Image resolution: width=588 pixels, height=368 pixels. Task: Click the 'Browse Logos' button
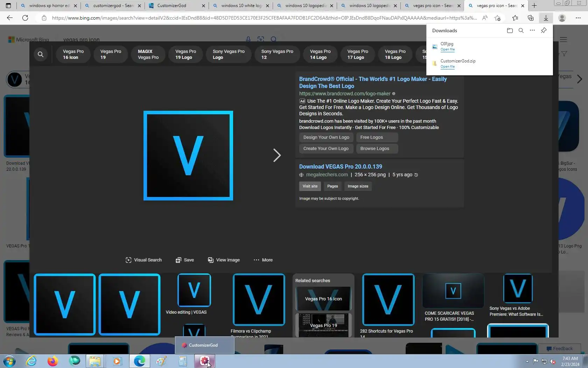(x=377, y=149)
